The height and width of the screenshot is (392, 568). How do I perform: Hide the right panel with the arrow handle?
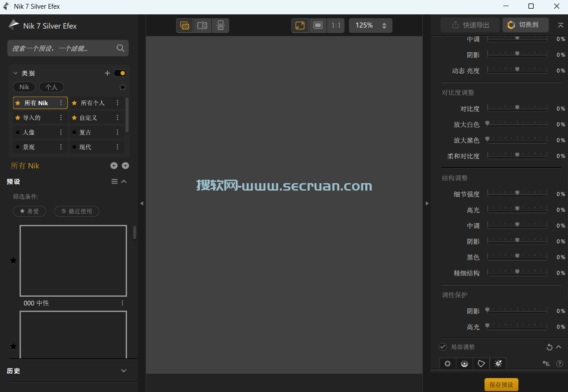(427, 203)
